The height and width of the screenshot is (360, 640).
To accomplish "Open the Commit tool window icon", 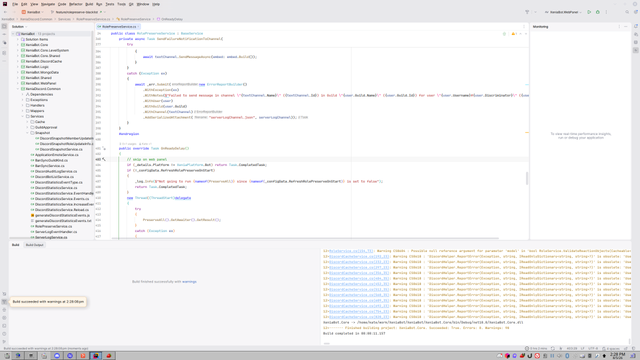I will (4, 35).
